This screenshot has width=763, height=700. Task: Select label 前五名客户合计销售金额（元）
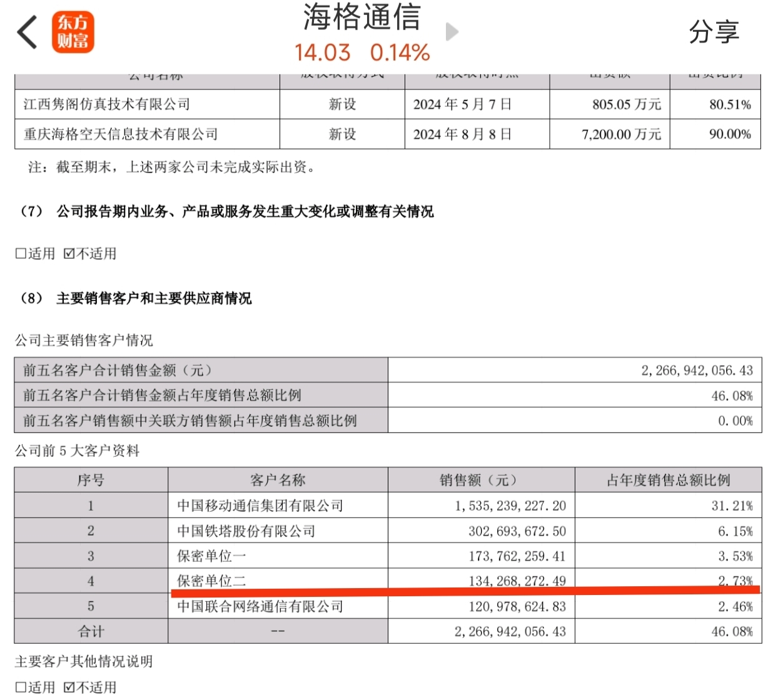[118, 370]
